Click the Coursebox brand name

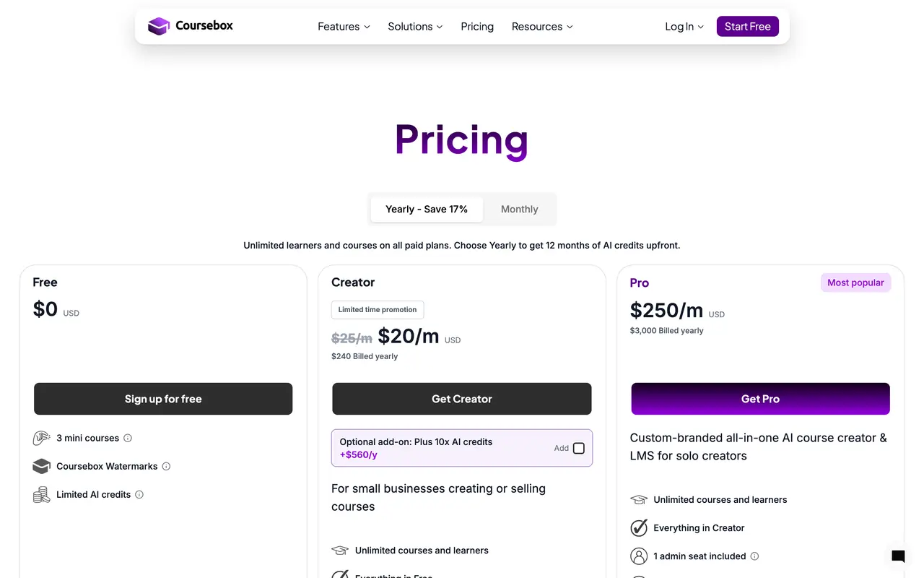pyautogui.click(x=204, y=26)
